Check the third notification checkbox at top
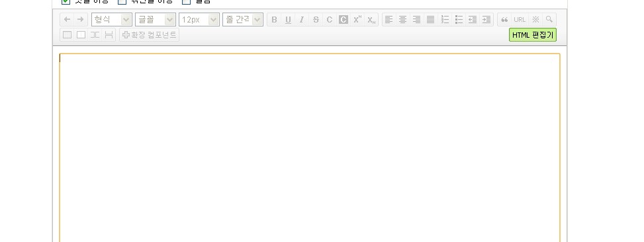 click(x=187, y=1)
